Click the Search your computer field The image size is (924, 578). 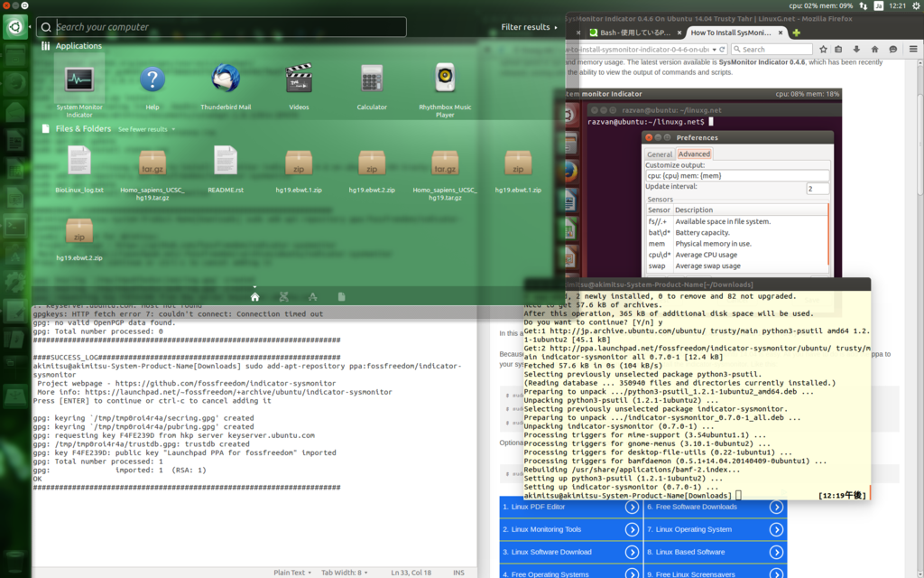221,27
